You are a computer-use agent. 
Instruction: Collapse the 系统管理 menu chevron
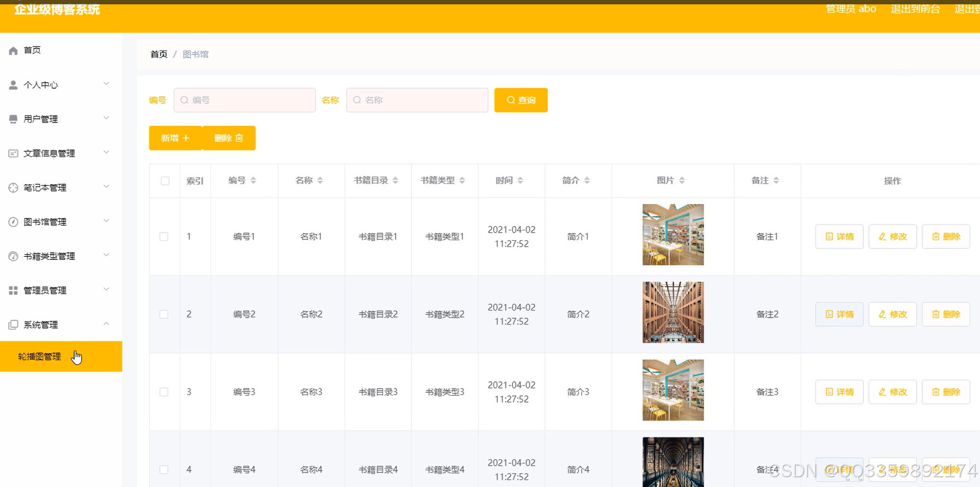coord(106,324)
